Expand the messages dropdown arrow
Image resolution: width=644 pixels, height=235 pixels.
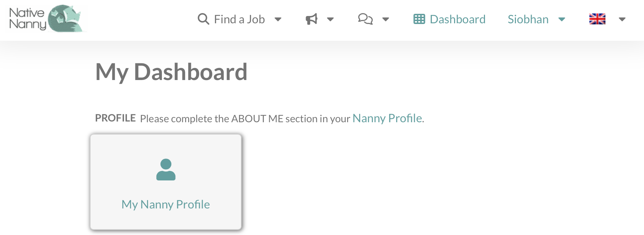click(x=386, y=19)
